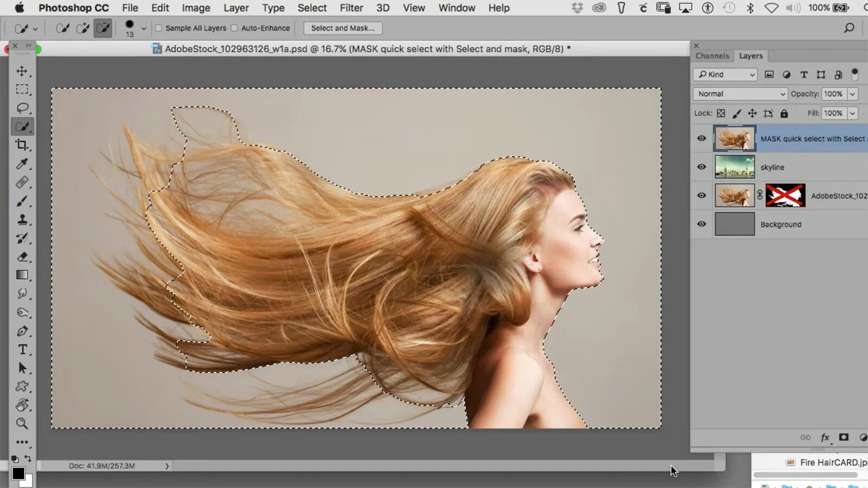Select the Pen tool

click(x=22, y=331)
